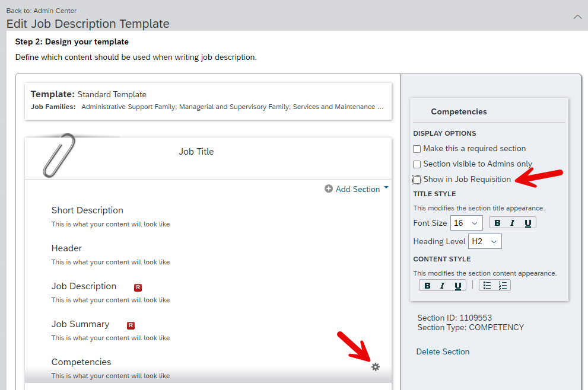Open Competencies section settings gear icon
The width and height of the screenshot is (588, 390).
point(376,367)
